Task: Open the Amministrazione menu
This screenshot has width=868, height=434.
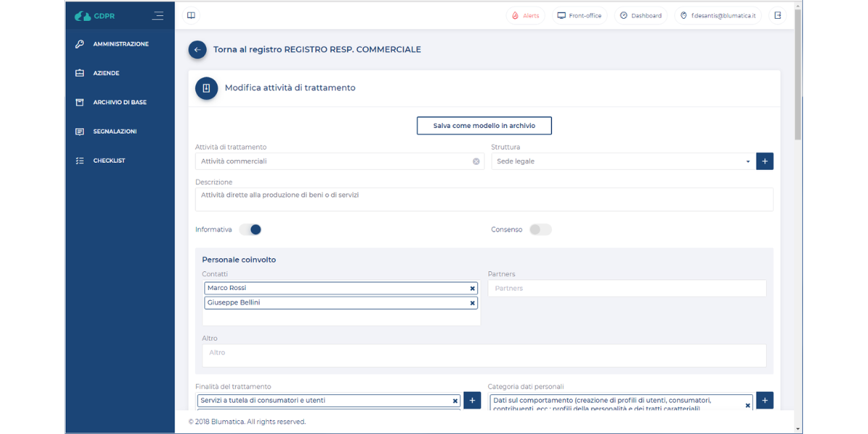Action: click(x=120, y=44)
